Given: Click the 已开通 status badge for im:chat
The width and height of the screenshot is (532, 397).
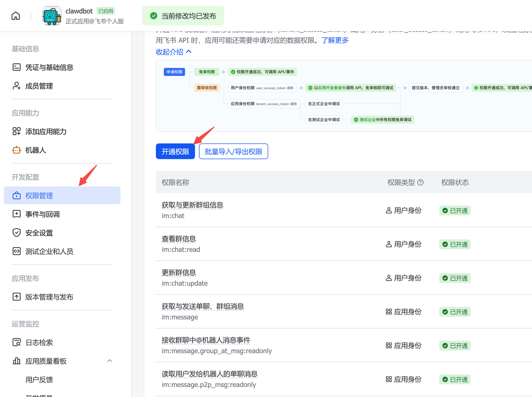Looking at the screenshot, I should tap(455, 210).
